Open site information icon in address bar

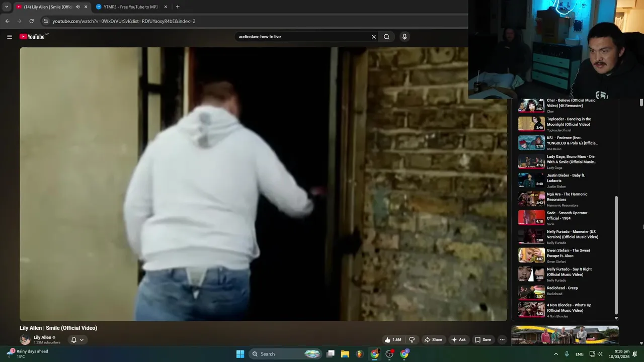pos(46,21)
